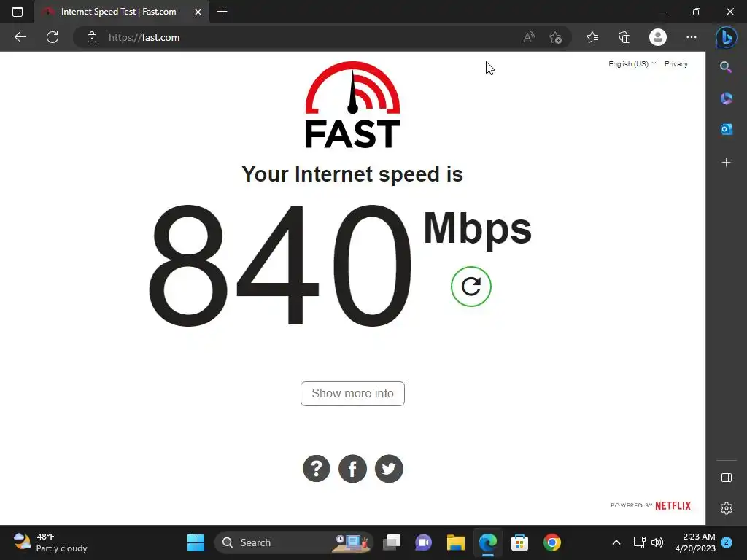
Task: Open the Bing chat sidebar icon
Action: 726,37
